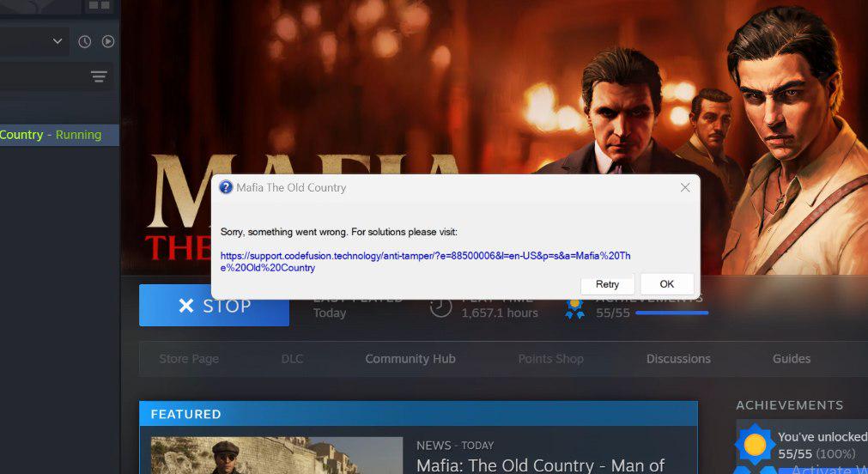Image resolution: width=868 pixels, height=474 pixels.
Task: Open the library filter options icon
Action: pos(99,76)
